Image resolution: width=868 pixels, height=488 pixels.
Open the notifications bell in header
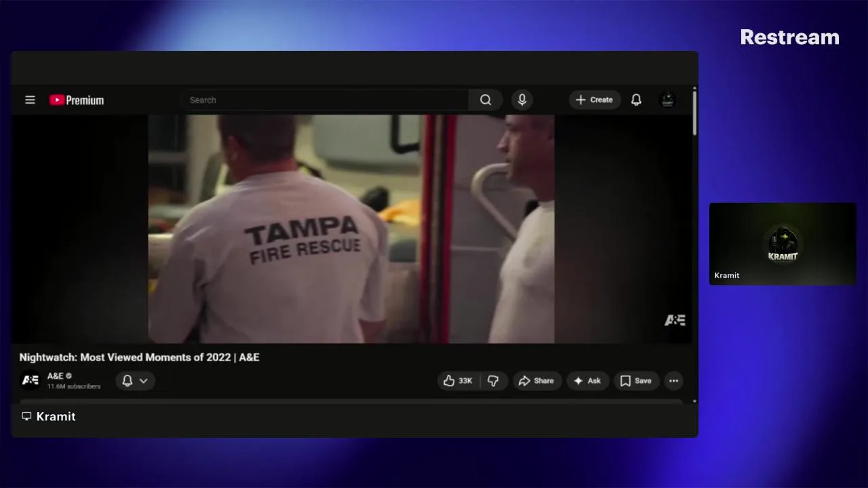636,100
